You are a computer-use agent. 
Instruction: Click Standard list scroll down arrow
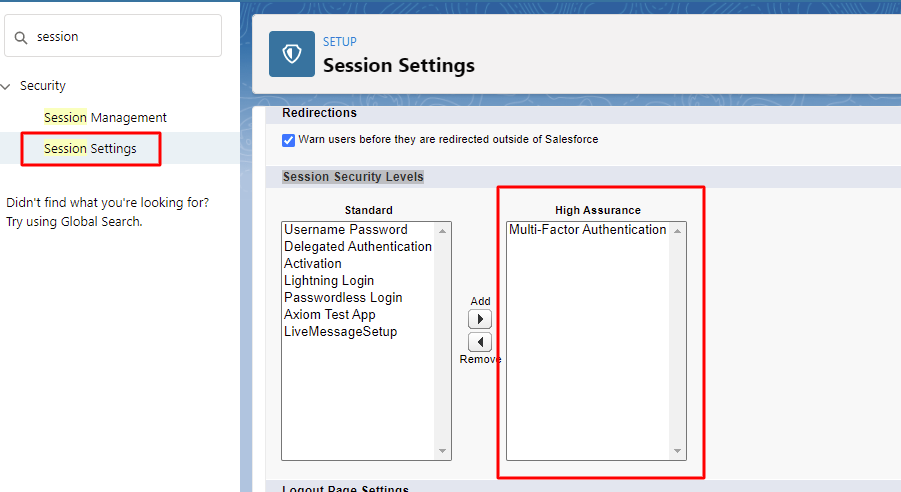point(442,451)
